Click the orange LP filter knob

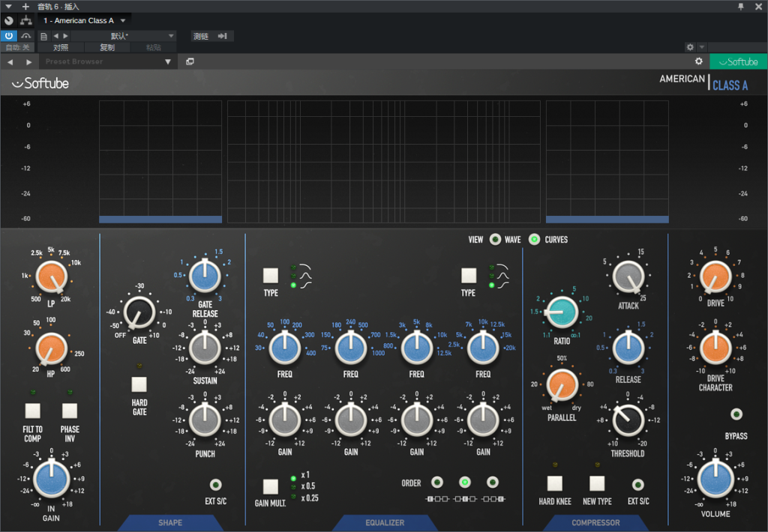coord(52,276)
